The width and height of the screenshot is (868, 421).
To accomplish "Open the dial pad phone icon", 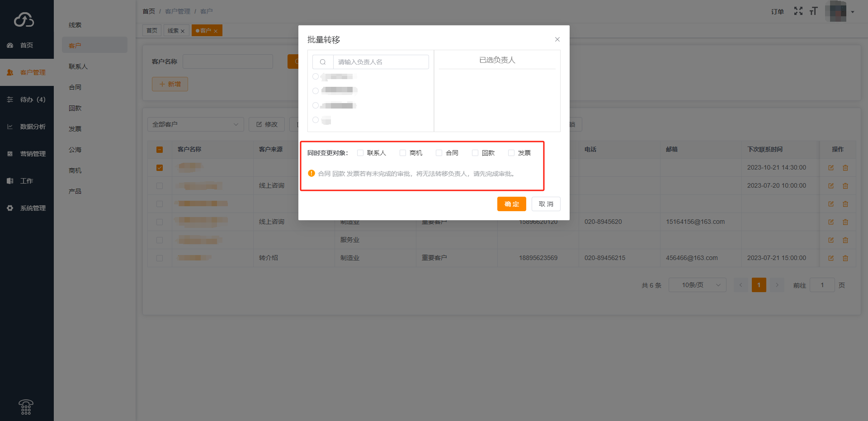I will (26, 407).
